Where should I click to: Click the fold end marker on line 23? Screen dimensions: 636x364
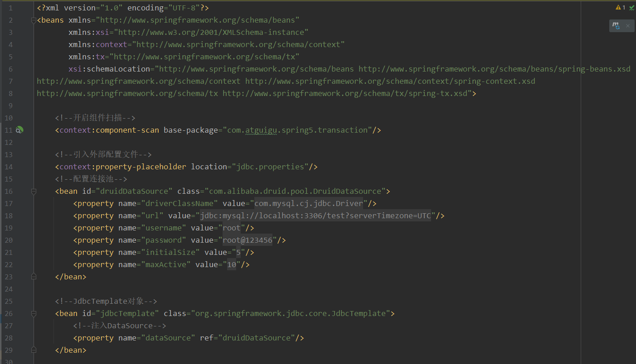pos(34,276)
